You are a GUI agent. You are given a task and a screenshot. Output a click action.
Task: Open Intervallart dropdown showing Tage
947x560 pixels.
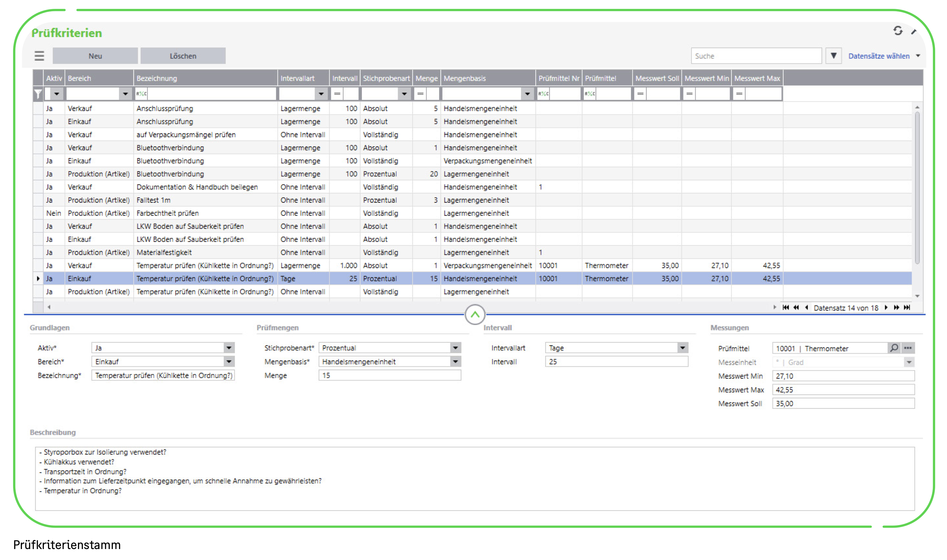(682, 348)
